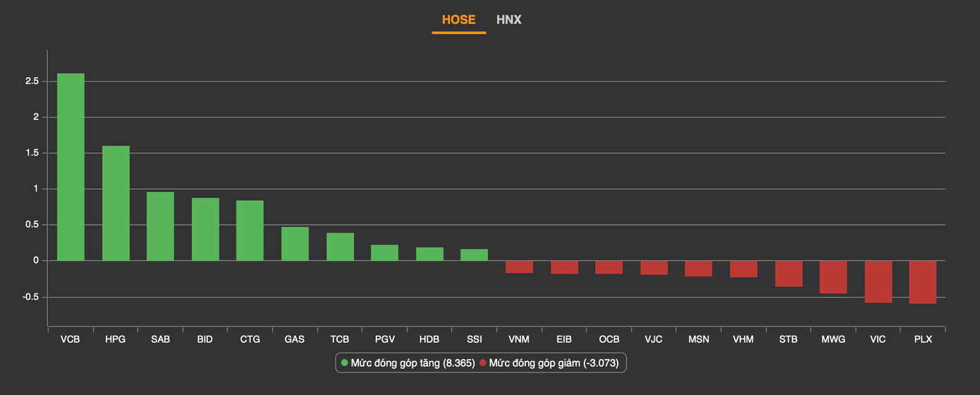
Task: Select the VIC red bar
Action: tap(878, 281)
